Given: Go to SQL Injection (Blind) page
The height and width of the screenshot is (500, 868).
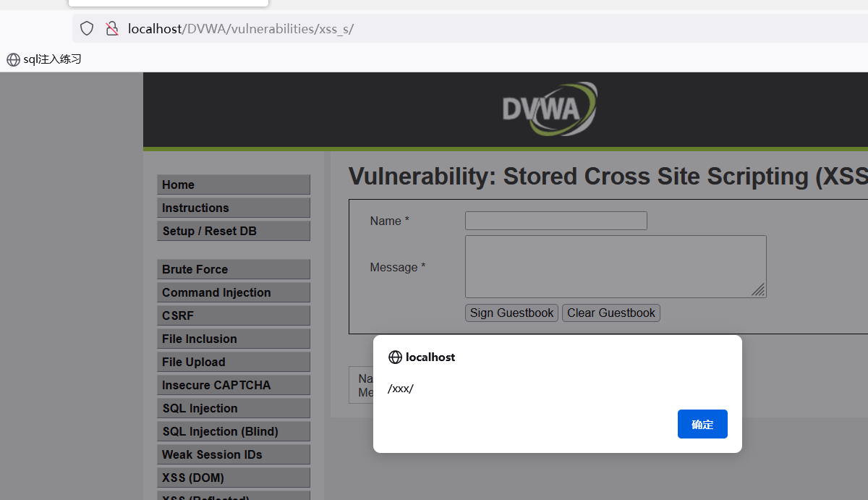Looking at the screenshot, I should coord(234,431).
